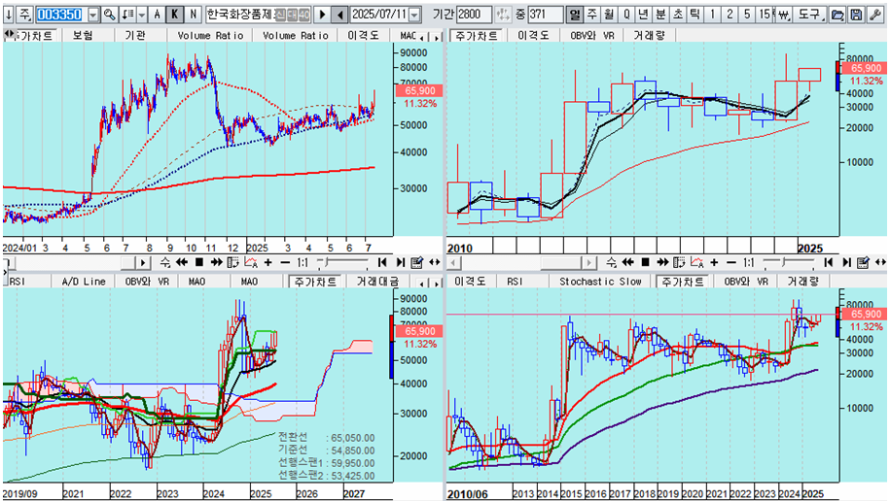Click left chart rewind double-arrow icon

(182, 262)
